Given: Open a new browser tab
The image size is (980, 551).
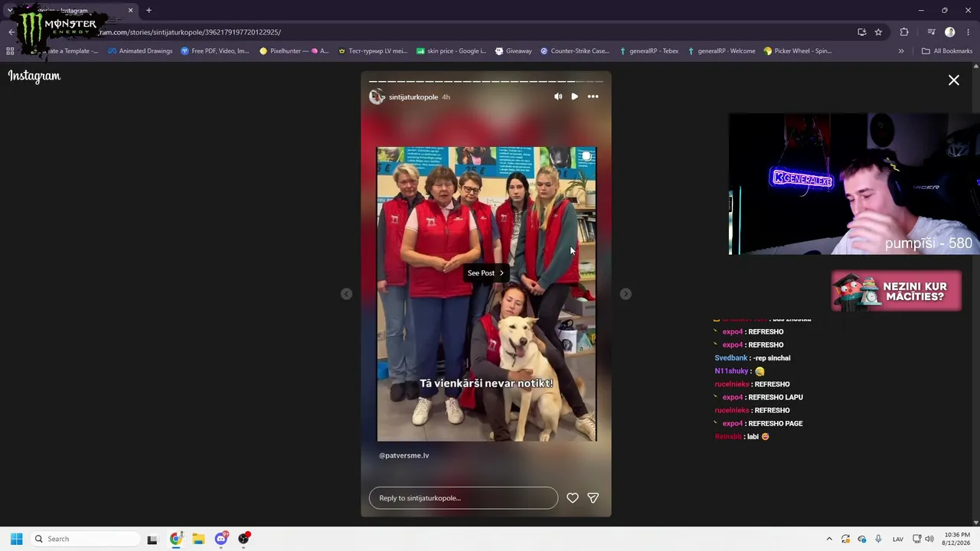Looking at the screenshot, I should (x=149, y=11).
